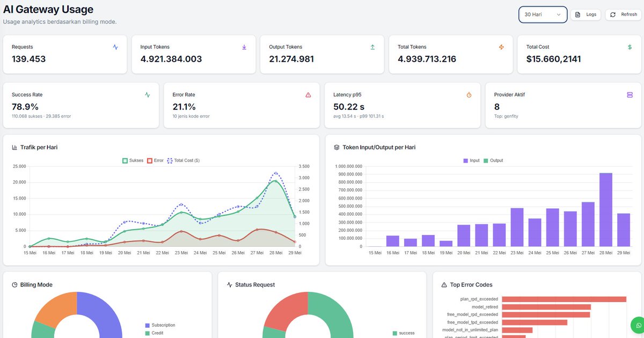Screen dimensions: 644x338
Task: Open the 30 Hari period dropdown
Action: point(543,14)
